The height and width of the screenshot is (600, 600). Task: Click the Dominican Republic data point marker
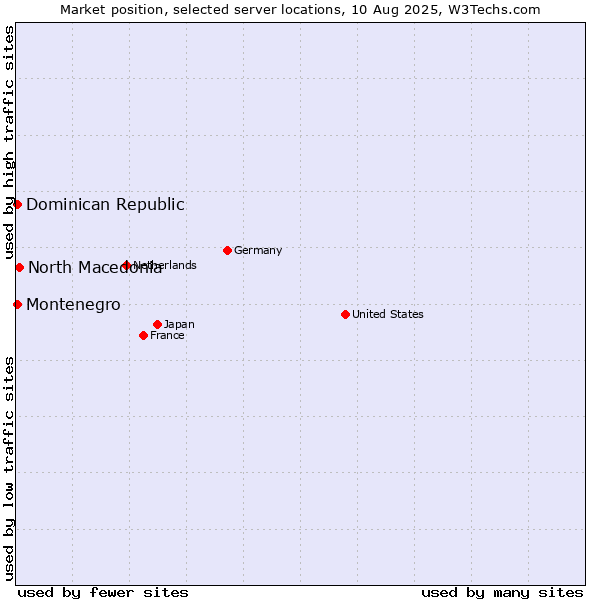point(17,205)
